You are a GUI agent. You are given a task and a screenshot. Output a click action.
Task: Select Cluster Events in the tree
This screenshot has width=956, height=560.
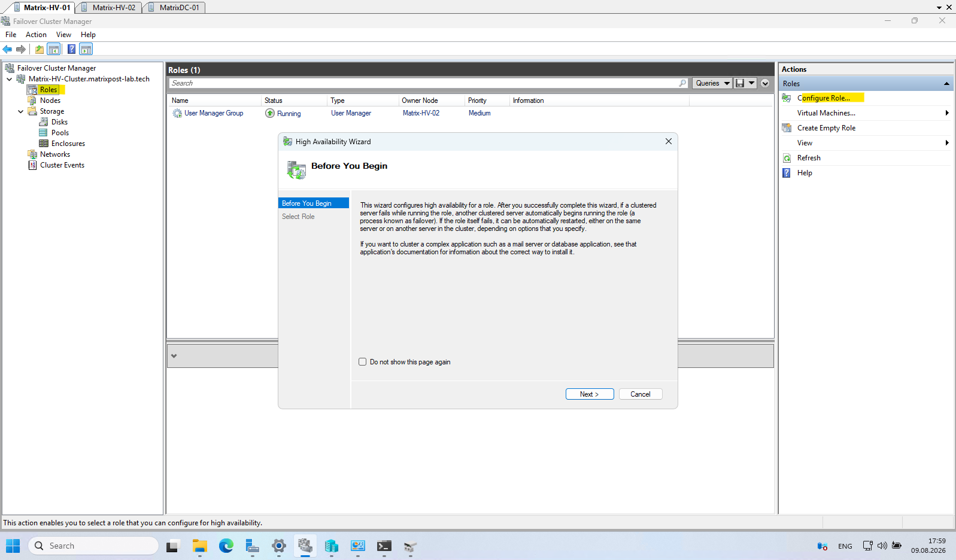click(x=62, y=165)
